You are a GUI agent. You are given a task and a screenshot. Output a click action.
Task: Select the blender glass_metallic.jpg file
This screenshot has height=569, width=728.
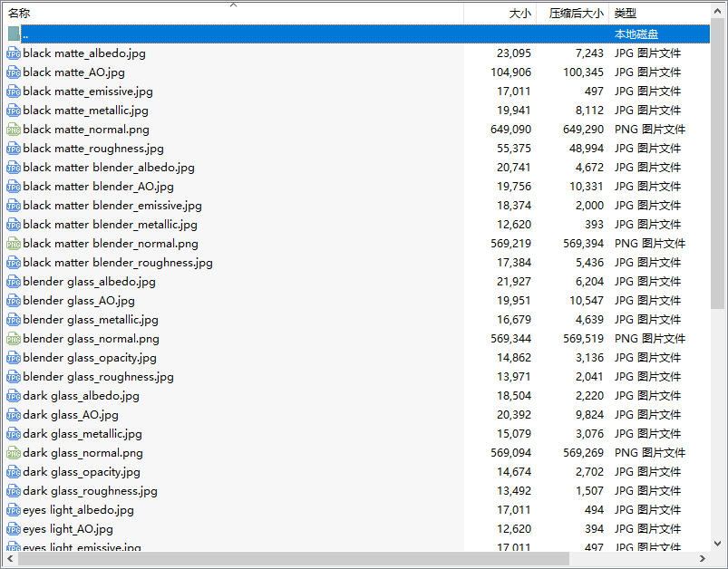pos(91,320)
